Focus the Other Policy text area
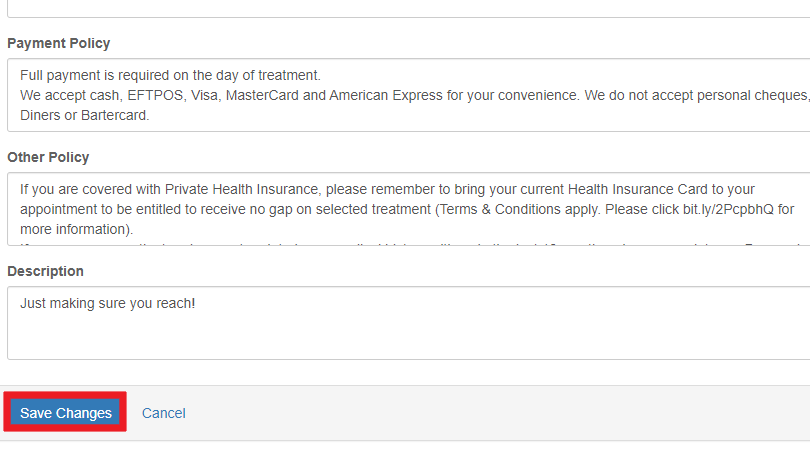Image resolution: width=810 pixels, height=450 pixels. pos(409,209)
